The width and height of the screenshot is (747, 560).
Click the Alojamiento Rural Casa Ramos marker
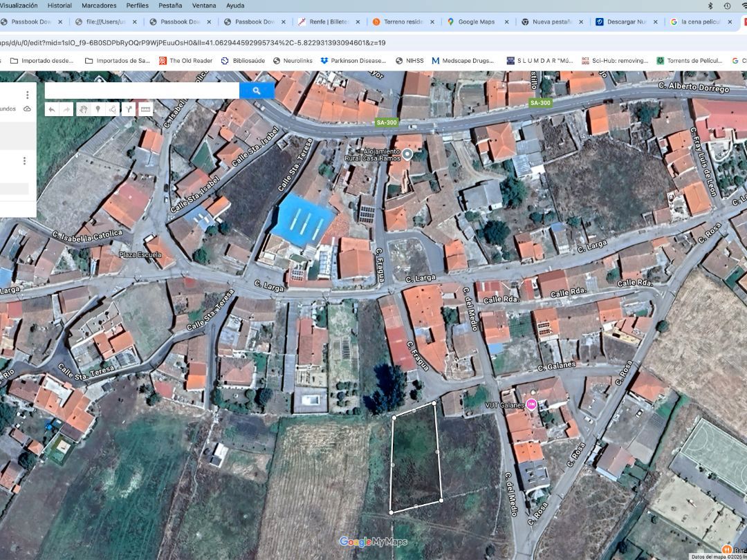[407, 154]
